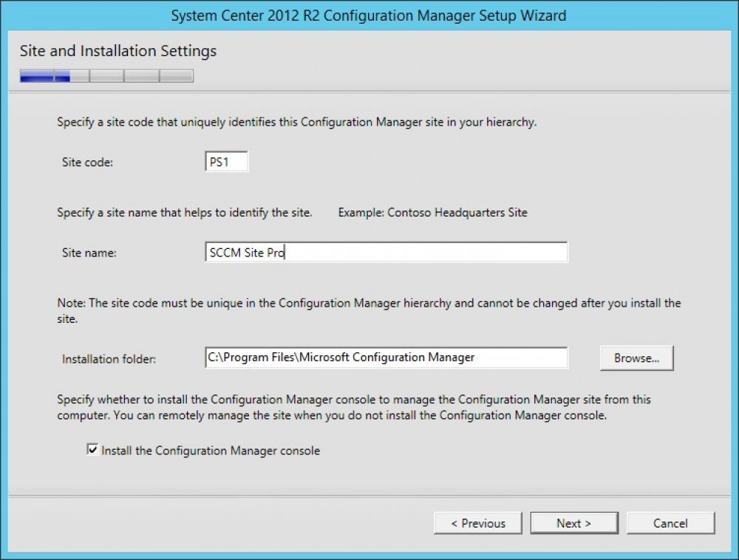
Task: Go back with the Previous button
Action: (478, 523)
